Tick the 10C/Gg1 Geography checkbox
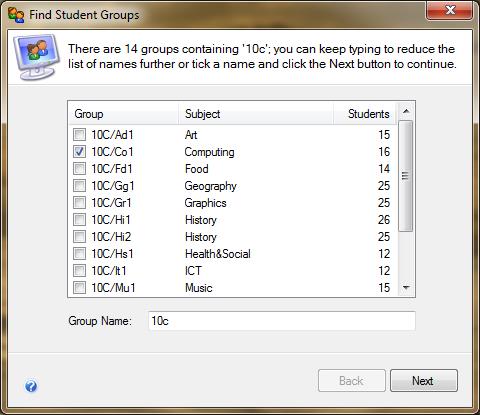This screenshot has width=480, height=415. (79, 186)
